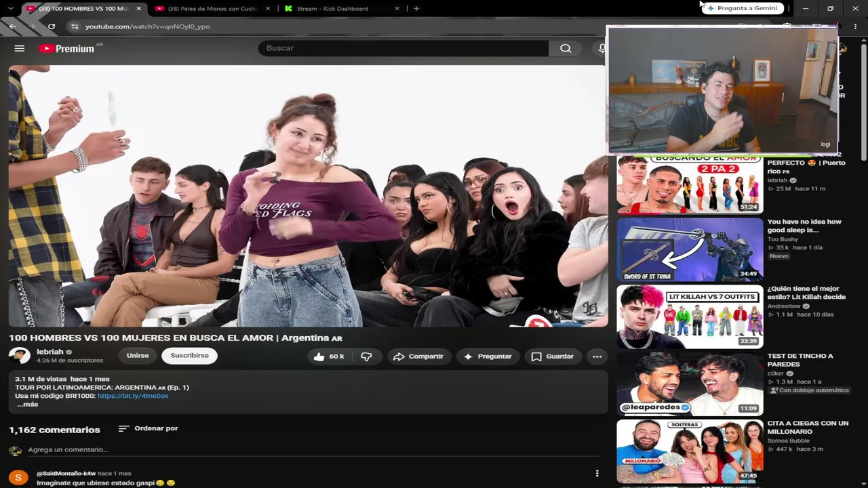Open the @SaidMontaño-k4w commenter profile
The height and width of the screenshot is (488, 868).
[66, 473]
